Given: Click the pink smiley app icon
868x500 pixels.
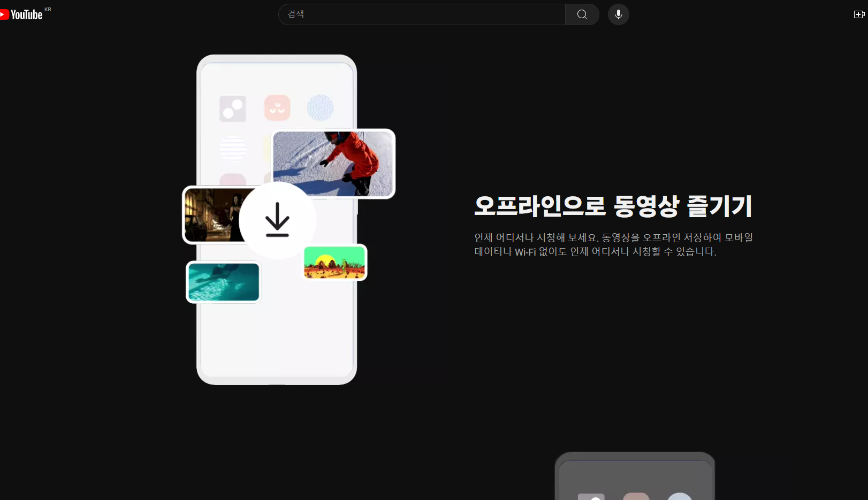Looking at the screenshot, I should click(277, 108).
